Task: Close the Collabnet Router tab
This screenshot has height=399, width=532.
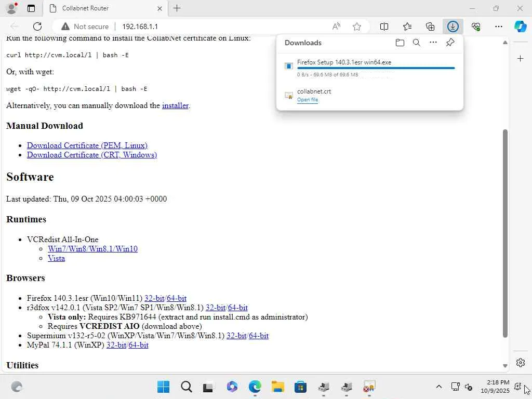Action: (x=159, y=8)
